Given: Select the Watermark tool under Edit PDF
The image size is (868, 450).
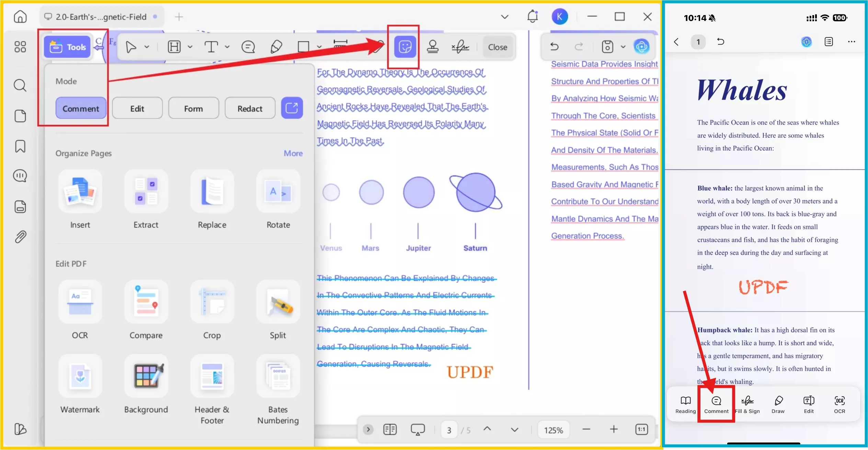Looking at the screenshot, I should [80, 384].
